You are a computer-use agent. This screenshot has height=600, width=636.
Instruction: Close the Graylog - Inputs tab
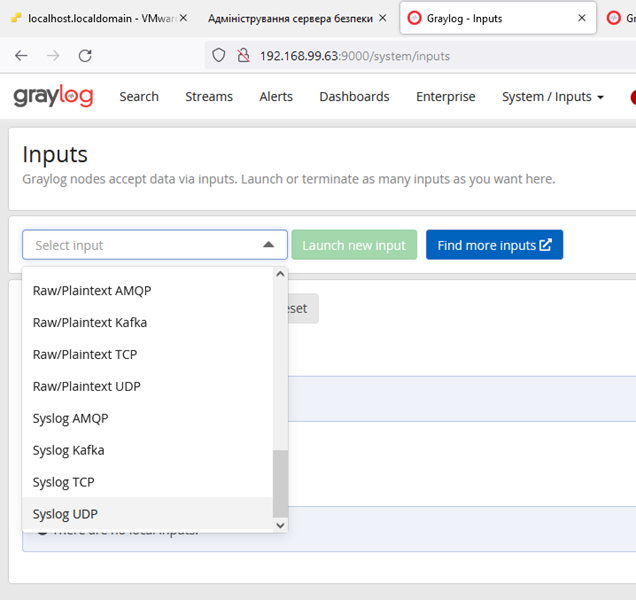tap(582, 18)
